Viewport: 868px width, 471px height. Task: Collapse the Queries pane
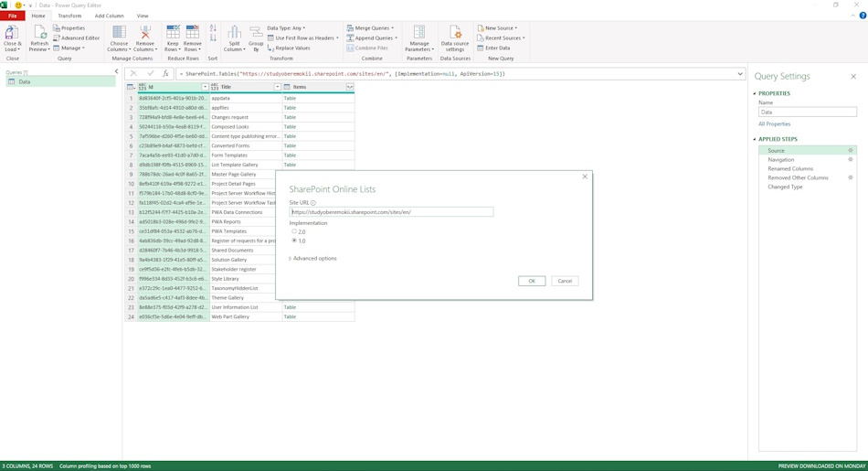coord(116,71)
